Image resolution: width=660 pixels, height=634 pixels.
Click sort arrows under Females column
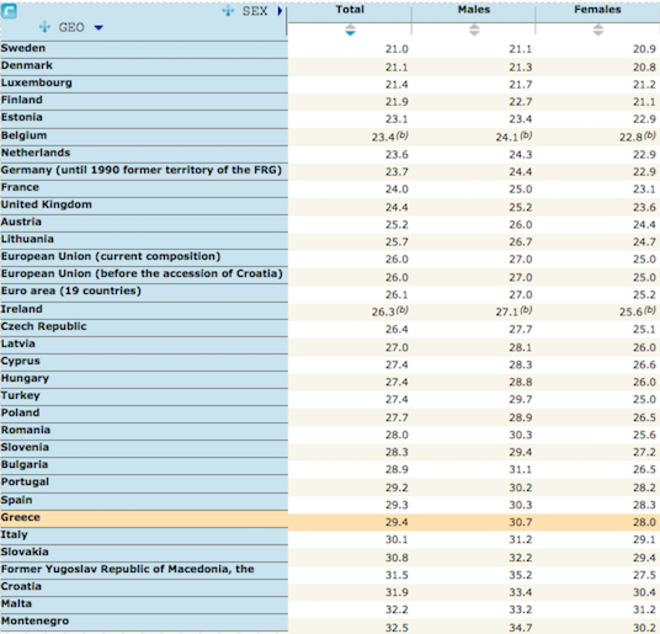click(598, 30)
